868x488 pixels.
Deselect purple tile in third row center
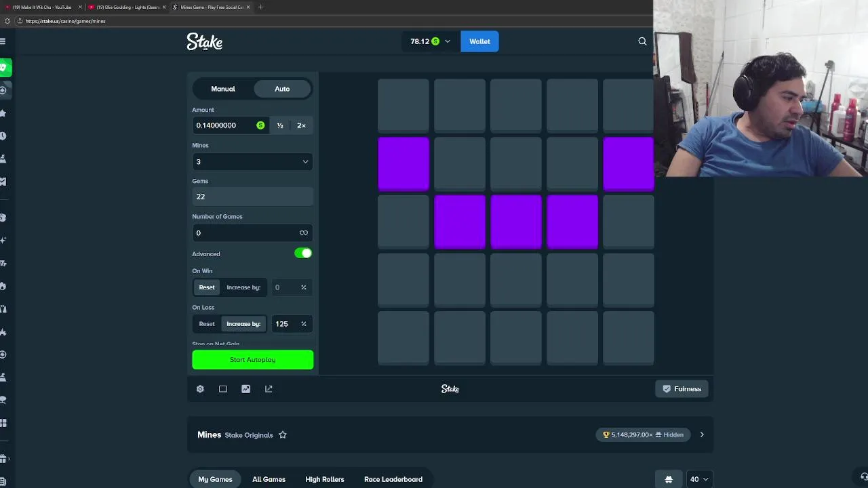pyautogui.click(x=516, y=222)
